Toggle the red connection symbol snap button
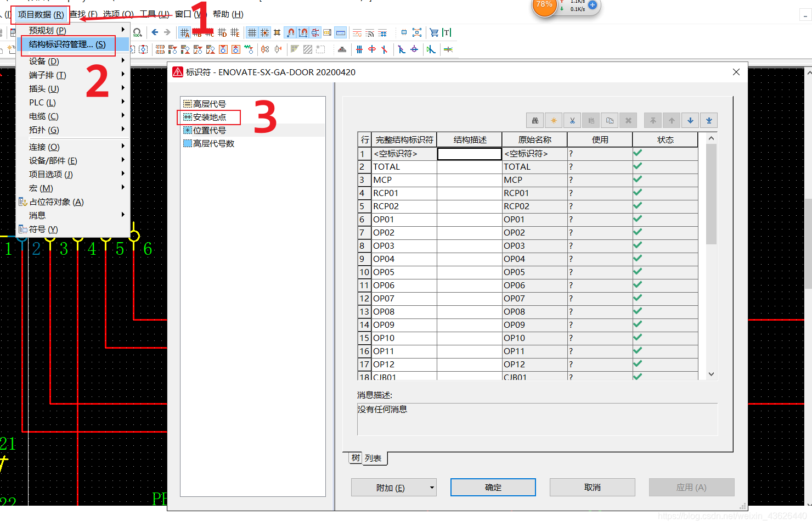812x526 pixels. [x=315, y=32]
